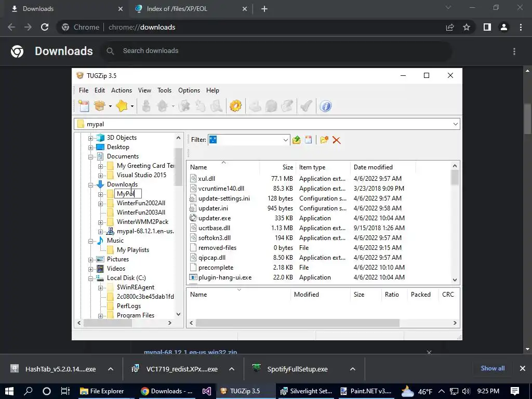Open the Edit menu in TUGZip
This screenshot has width=532, height=399.
tap(99, 90)
